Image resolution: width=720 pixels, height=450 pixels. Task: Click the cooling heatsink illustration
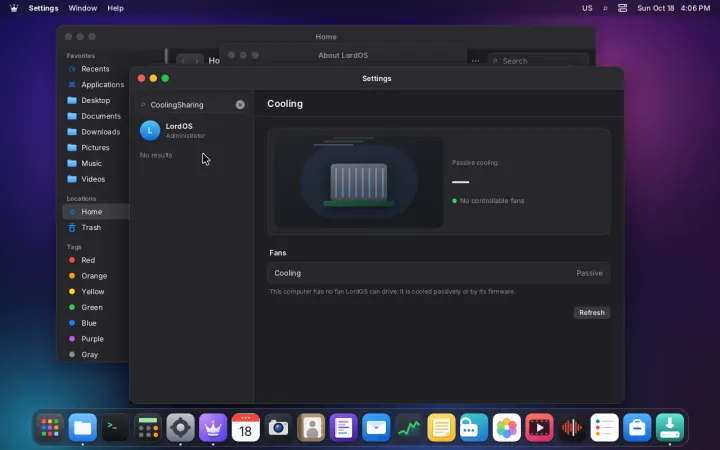(359, 182)
